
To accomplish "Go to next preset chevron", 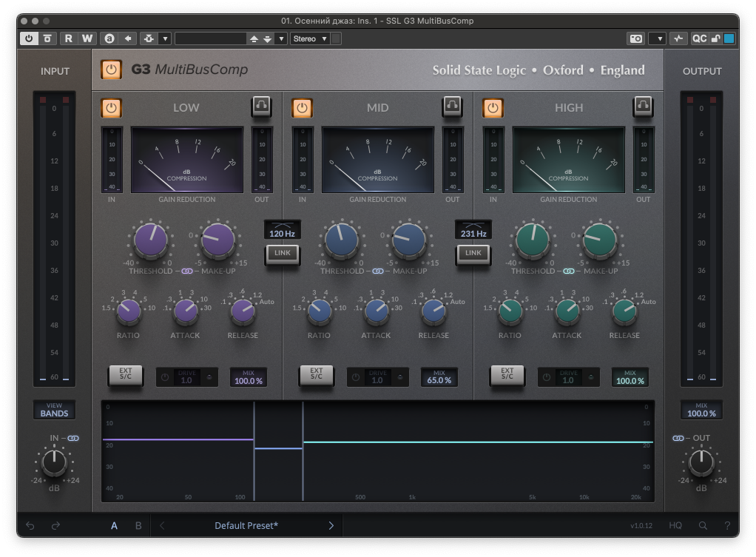I will (331, 526).
